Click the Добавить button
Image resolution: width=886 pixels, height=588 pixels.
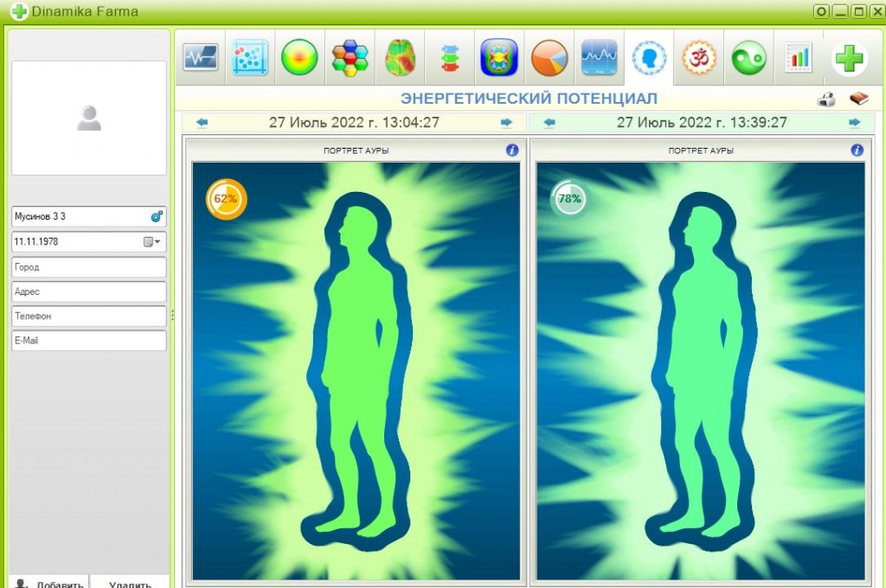tap(49, 583)
